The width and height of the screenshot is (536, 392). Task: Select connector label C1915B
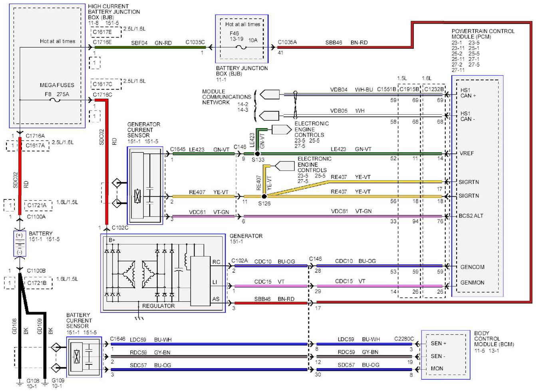point(410,89)
